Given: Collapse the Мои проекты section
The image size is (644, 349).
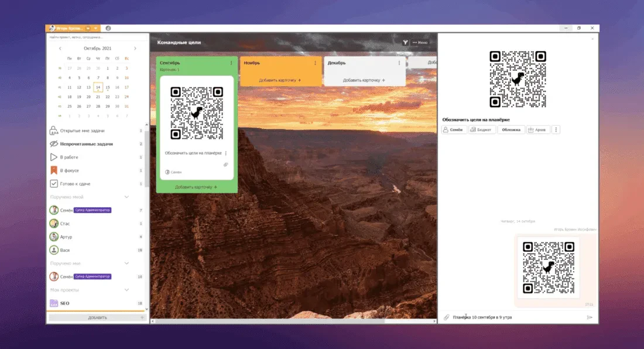Looking at the screenshot, I should coord(126,290).
